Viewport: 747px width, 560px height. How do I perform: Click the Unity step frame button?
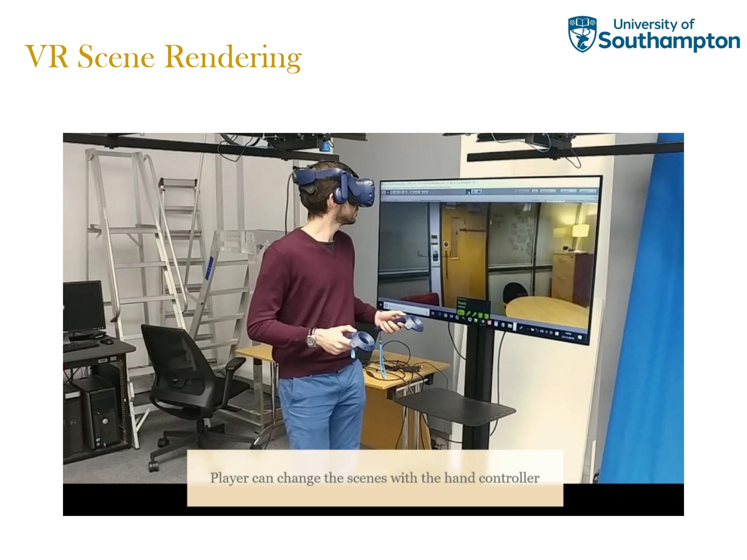pos(480,192)
